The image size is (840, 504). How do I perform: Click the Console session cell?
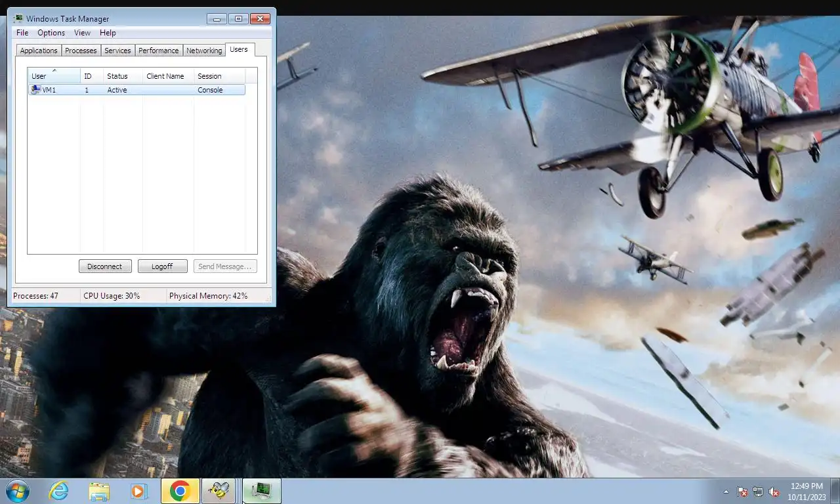tap(210, 90)
